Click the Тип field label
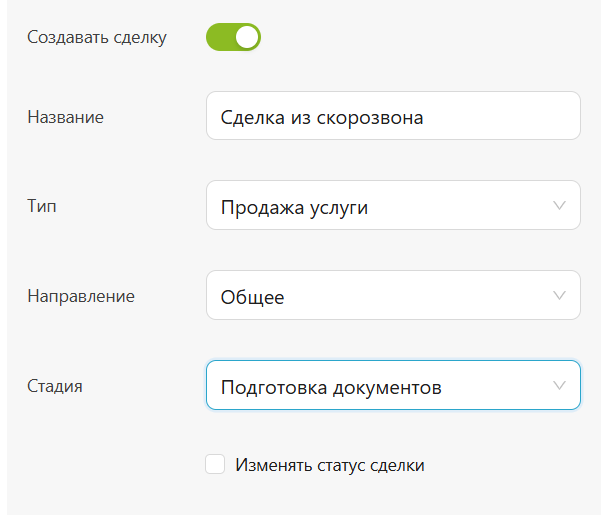Screen dimensions: 607x515 pos(41,206)
